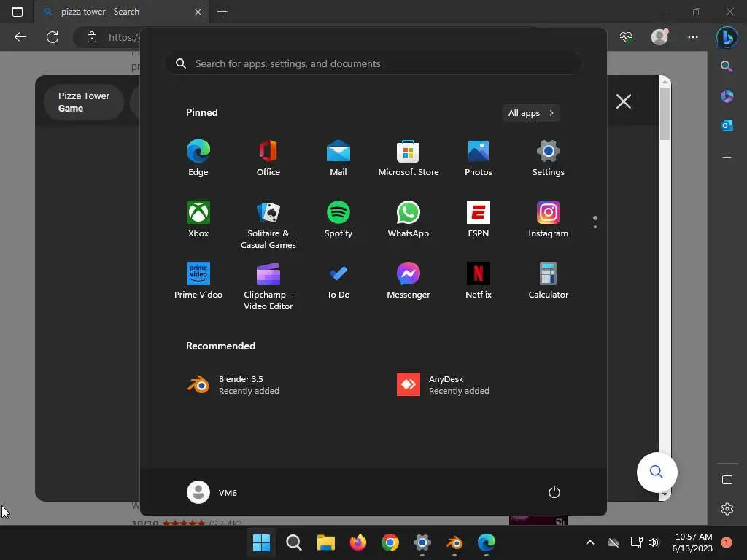Open a new Edge tab
Viewport: 747px width, 560px height.
click(222, 12)
